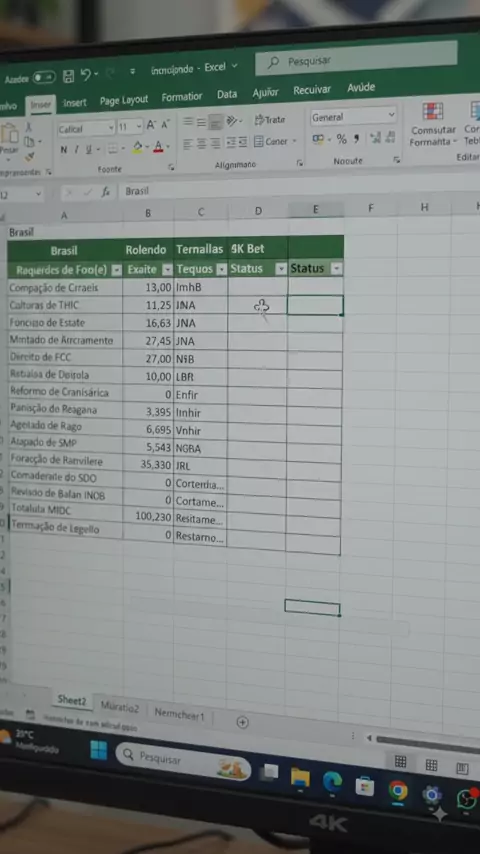Switch to the Data ribbon tab
480x854 pixels.
[x=227, y=94]
